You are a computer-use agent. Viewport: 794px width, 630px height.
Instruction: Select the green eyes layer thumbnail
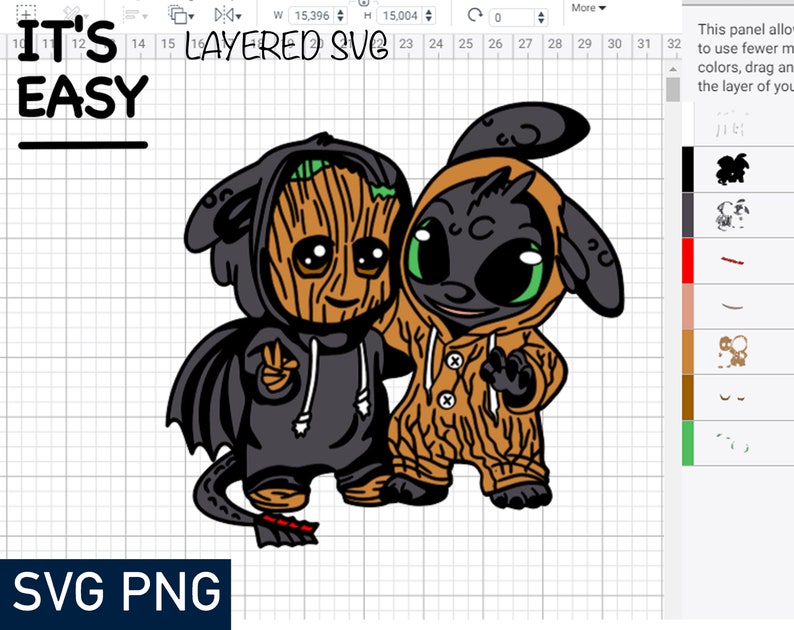(x=733, y=442)
